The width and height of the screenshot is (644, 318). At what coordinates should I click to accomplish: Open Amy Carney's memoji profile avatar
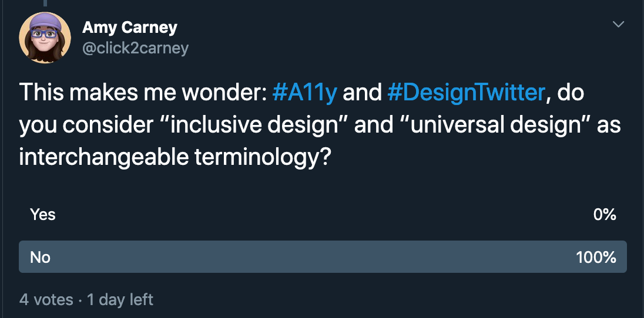coord(45,38)
